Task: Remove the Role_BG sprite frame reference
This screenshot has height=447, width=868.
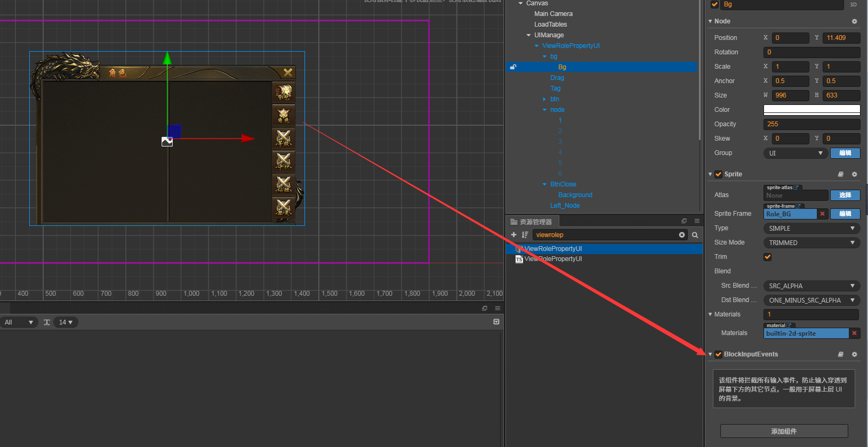Action: [x=822, y=214]
